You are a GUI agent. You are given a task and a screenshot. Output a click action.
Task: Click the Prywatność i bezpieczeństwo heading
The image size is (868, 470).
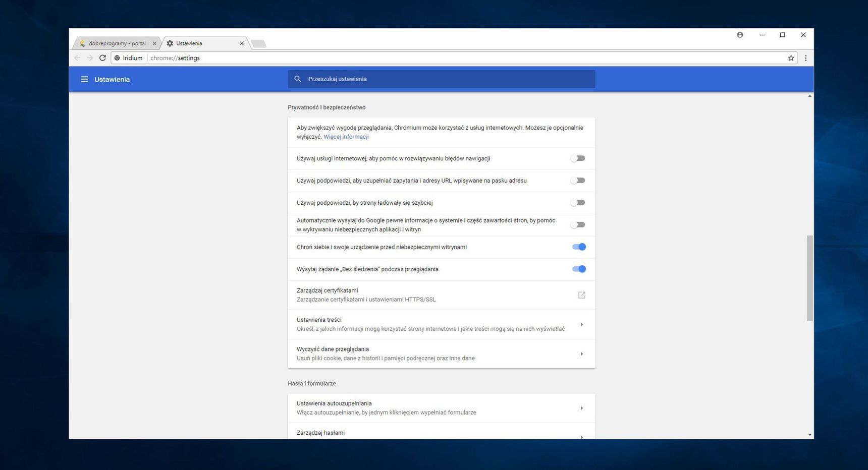327,107
